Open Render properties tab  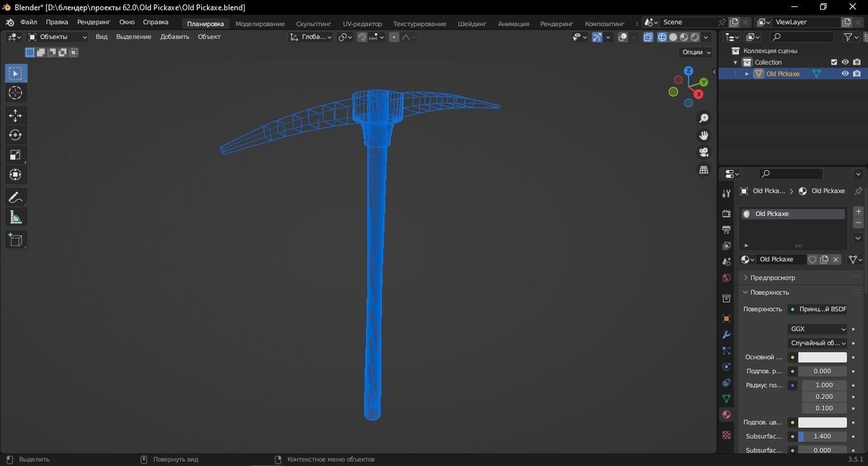tap(726, 213)
